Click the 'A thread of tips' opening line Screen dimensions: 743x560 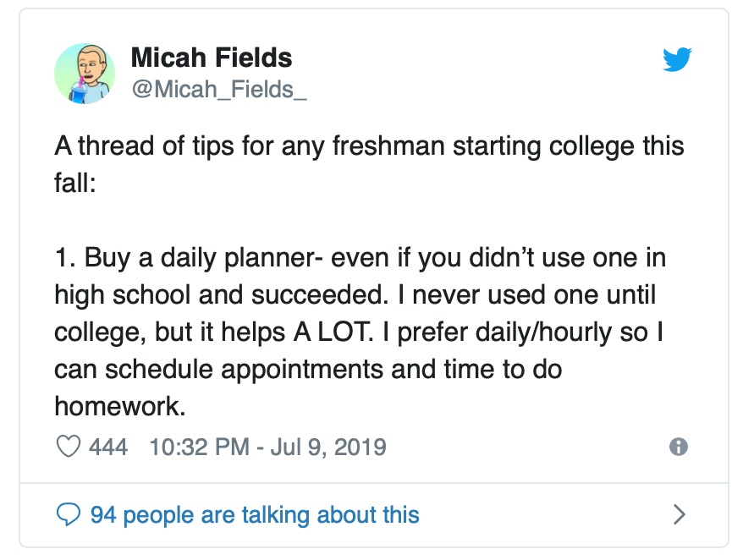click(369, 145)
